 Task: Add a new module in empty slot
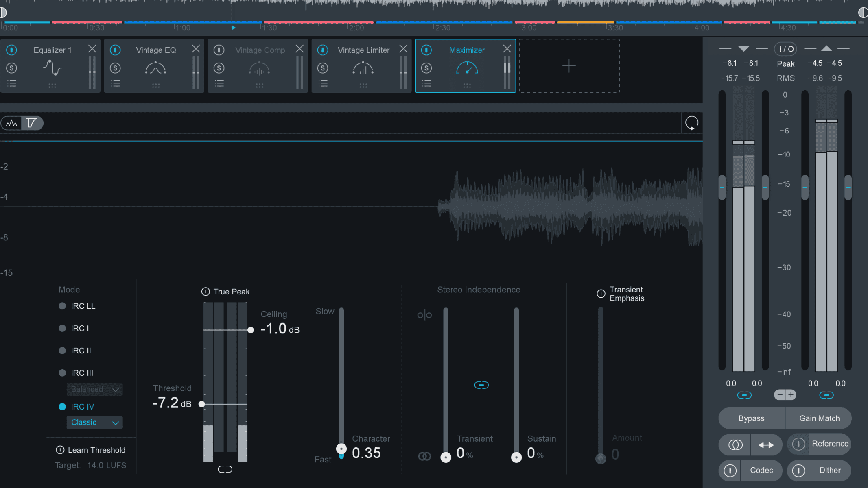point(569,66)
